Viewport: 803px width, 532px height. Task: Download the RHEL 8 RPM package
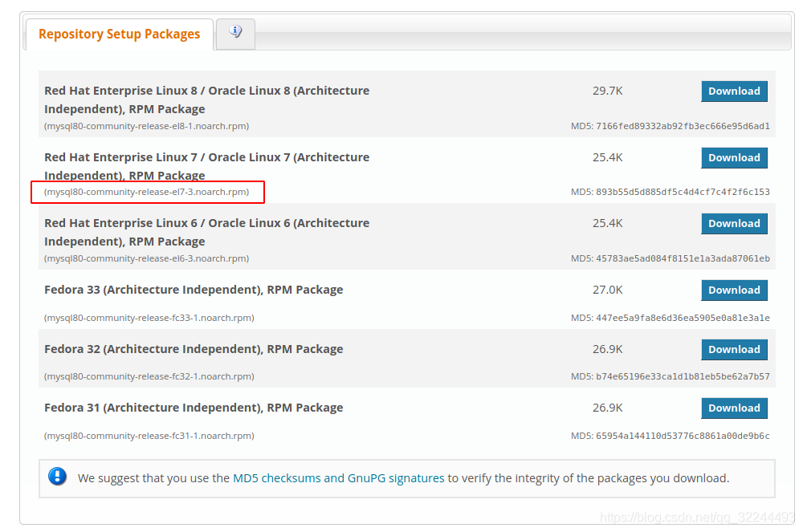(x=734, y=91)
